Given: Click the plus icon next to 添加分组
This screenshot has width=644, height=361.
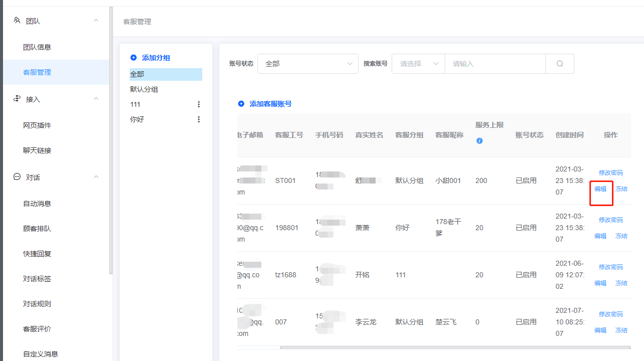Looking at the screenshot, I should point(133,58).
